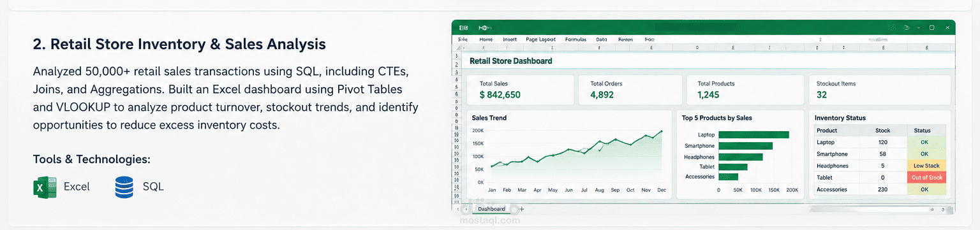Click the "Dec" label on Sales Trend axis
Viewport: 980px width, 230px height.
coord(661,190)
